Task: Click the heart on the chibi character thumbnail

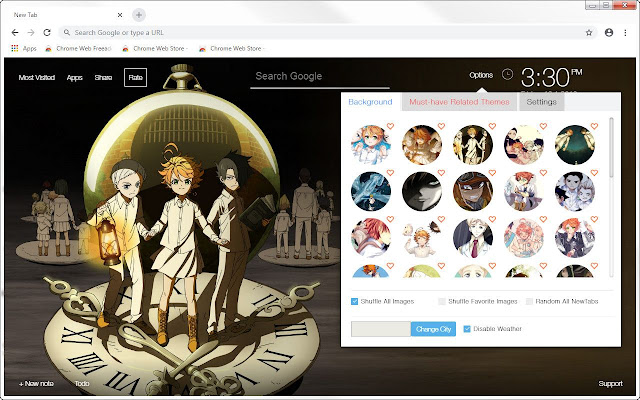Action: [x=441, y=219]
